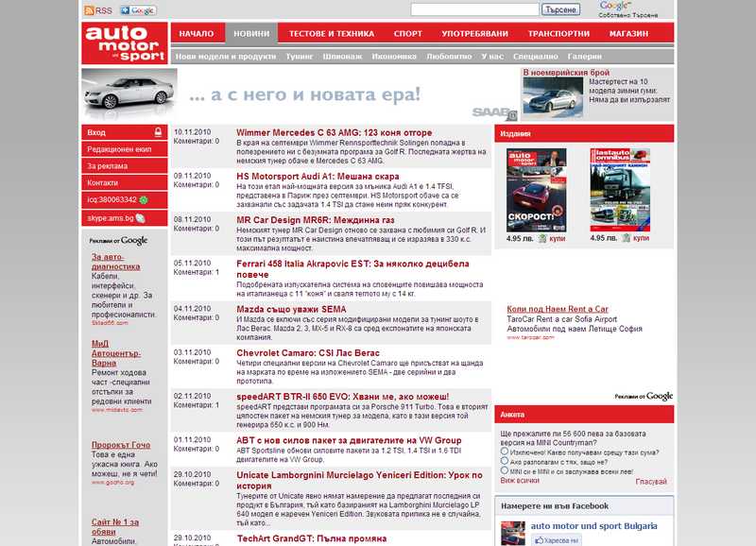Open the СПОРТ menu tab

pyautogui.click(x=408, y=34)
